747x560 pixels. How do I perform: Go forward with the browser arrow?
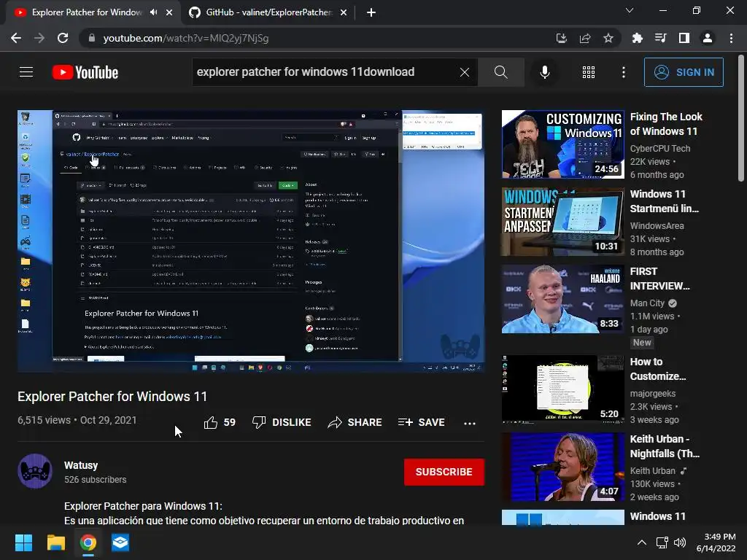[x=39, y=38]
